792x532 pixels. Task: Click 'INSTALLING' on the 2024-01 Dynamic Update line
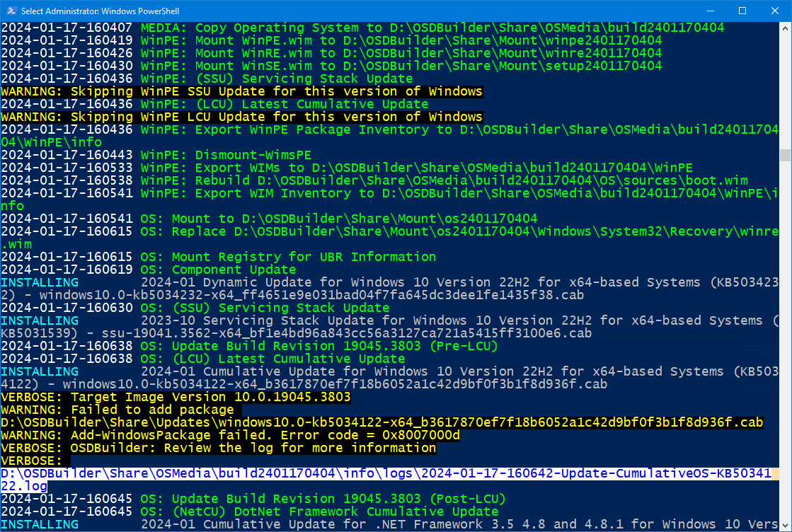pyautogui.click(x=40, y=282)
